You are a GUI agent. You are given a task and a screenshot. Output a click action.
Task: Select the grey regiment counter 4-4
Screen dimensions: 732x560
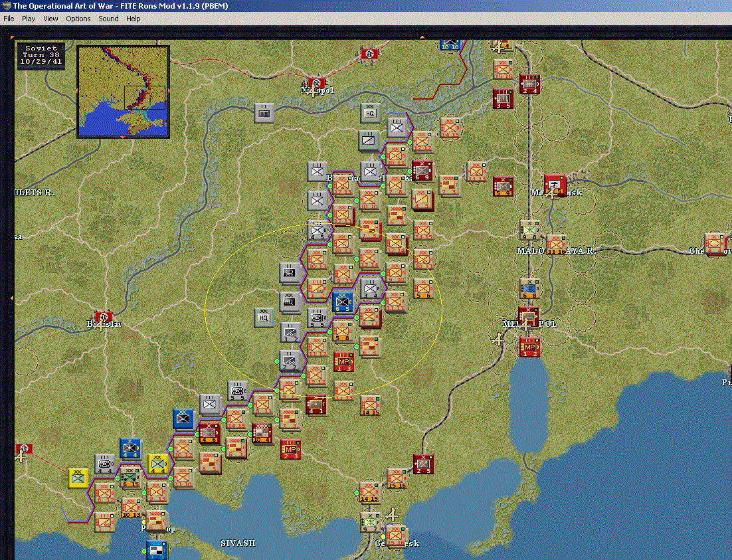coord(104,464)
